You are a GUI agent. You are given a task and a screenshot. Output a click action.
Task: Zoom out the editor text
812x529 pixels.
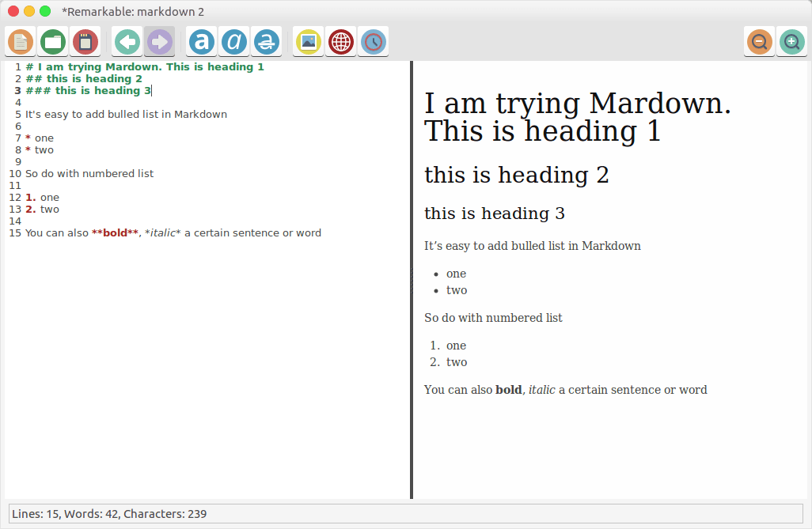pos(759,41)
